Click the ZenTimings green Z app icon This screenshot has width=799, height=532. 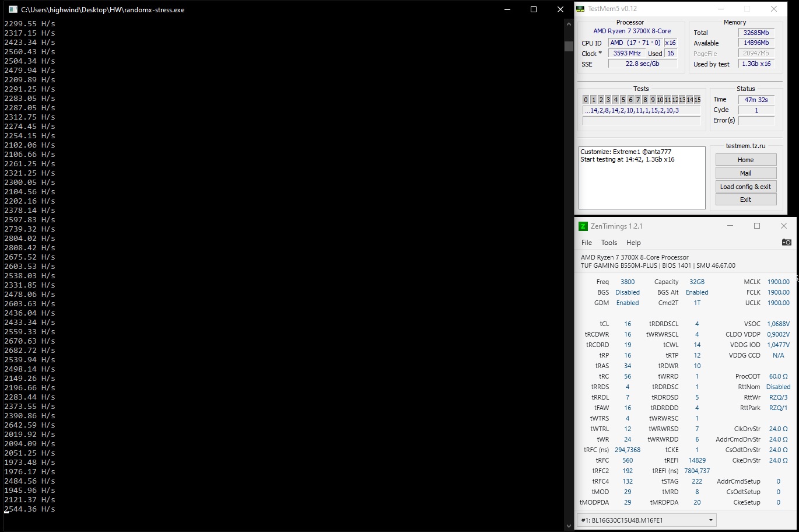[583, 226]
